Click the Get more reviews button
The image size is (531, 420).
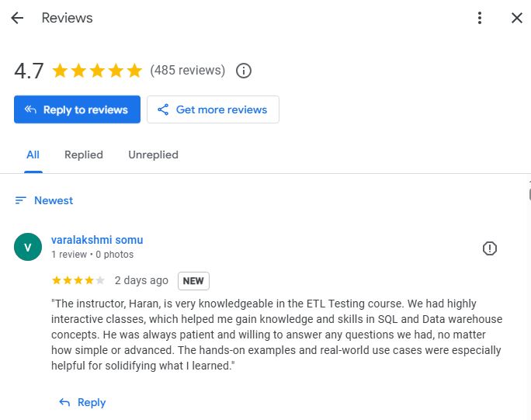pyautogui.click(x=213, y=109)
